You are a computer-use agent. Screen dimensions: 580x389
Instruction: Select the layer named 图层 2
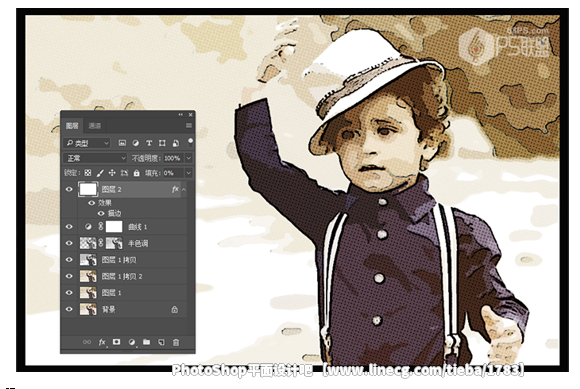pos(111,189)
